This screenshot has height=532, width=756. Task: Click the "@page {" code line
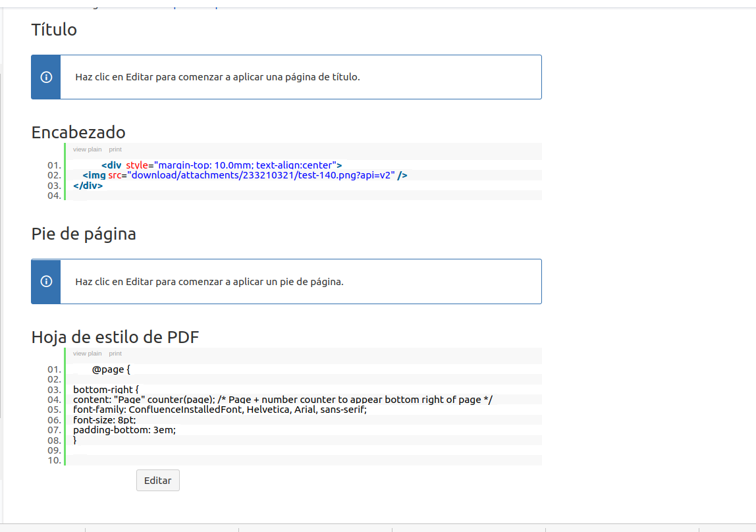click(111, 369)
